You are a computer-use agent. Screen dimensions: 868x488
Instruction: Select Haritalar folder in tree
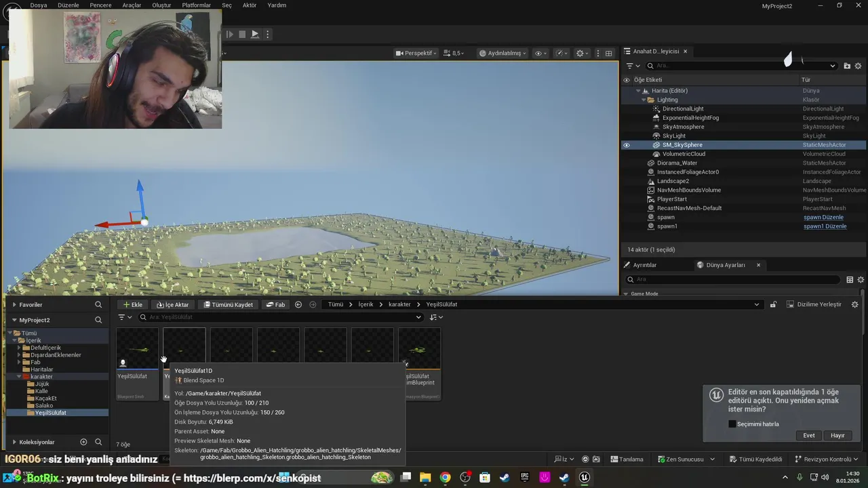(x=41, y=369)
